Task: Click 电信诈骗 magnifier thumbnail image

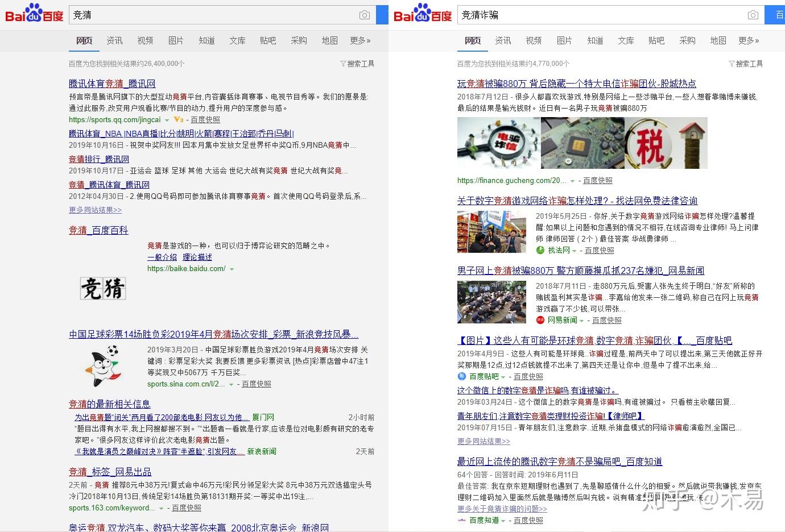Action: (x=499, y=143)
